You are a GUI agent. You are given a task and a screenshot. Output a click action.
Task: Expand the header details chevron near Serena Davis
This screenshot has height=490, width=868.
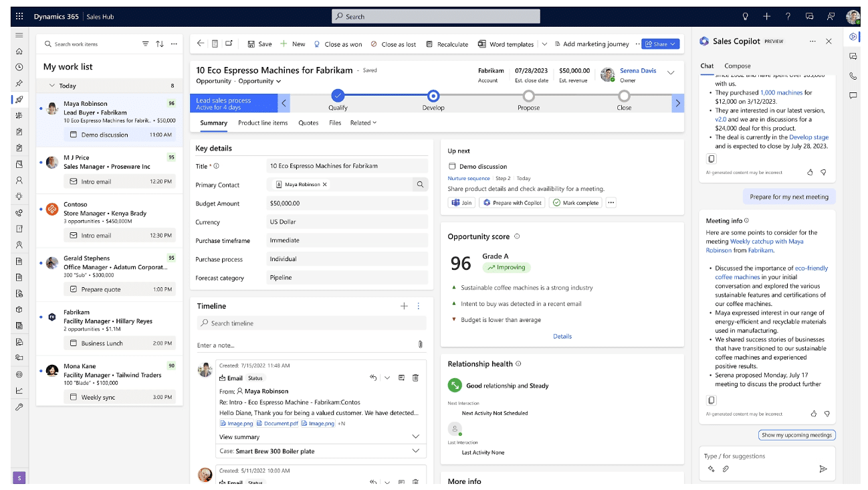(x=671, y=72)
